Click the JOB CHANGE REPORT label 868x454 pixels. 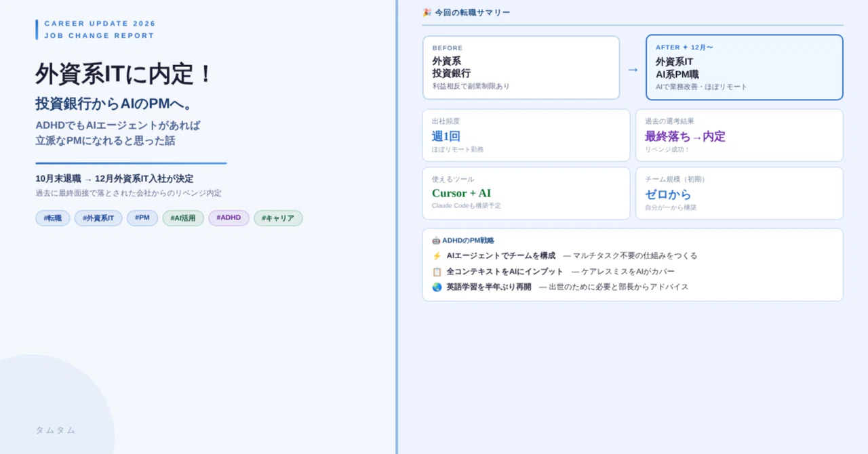100,36
